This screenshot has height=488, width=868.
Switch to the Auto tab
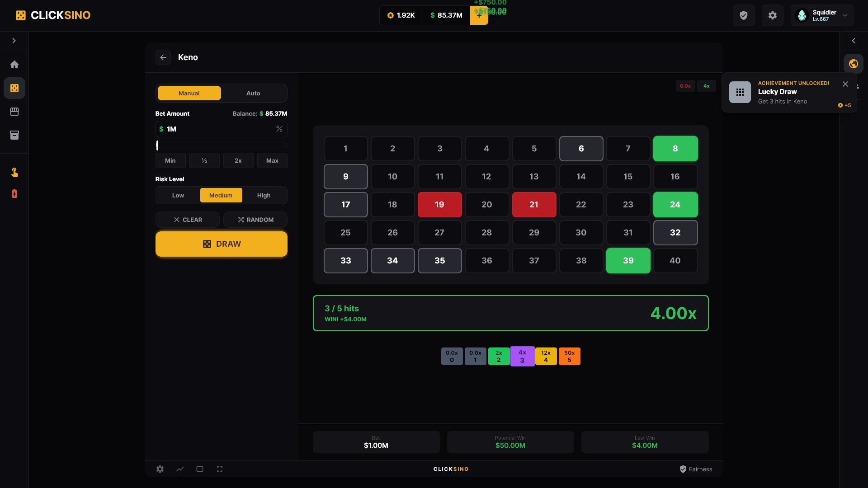tap(253, 93)
